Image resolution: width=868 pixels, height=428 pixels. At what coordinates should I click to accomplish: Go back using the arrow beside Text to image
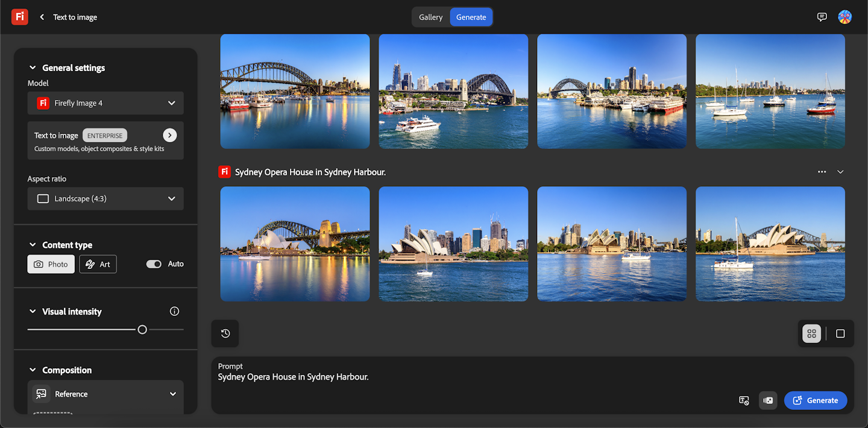pos(42,17)
